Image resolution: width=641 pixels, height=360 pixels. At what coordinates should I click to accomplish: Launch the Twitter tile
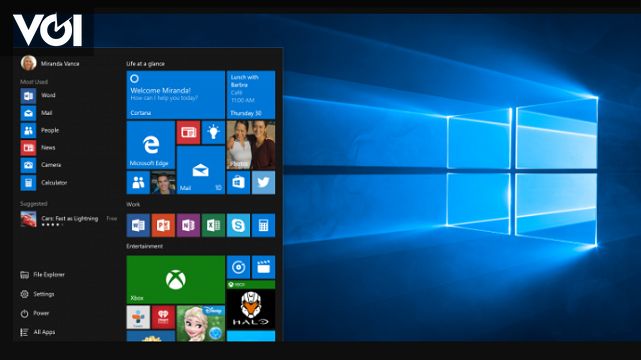pos(263,183)
